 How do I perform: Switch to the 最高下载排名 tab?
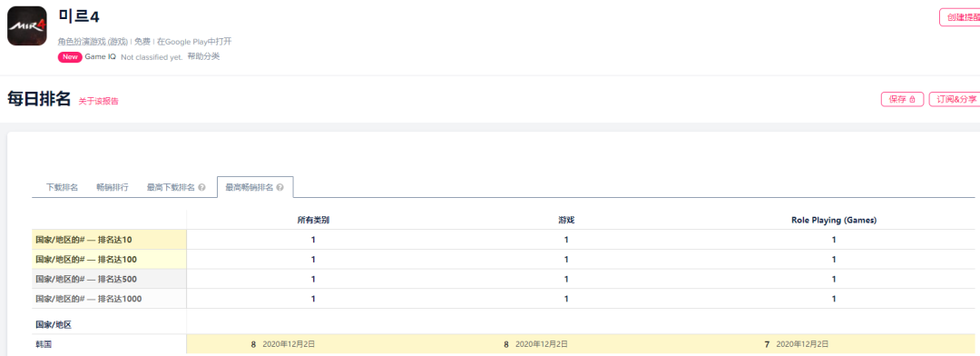171,187
